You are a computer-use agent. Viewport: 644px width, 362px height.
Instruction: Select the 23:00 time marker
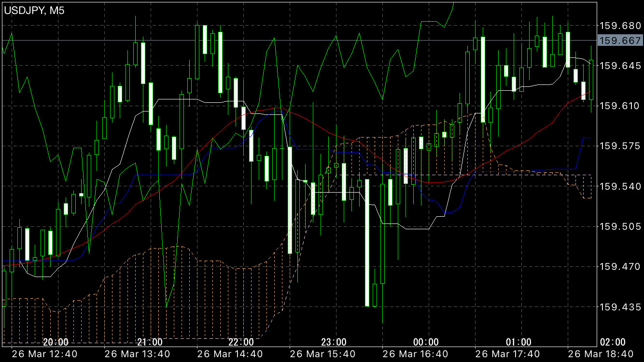click(x=334, y=342)
